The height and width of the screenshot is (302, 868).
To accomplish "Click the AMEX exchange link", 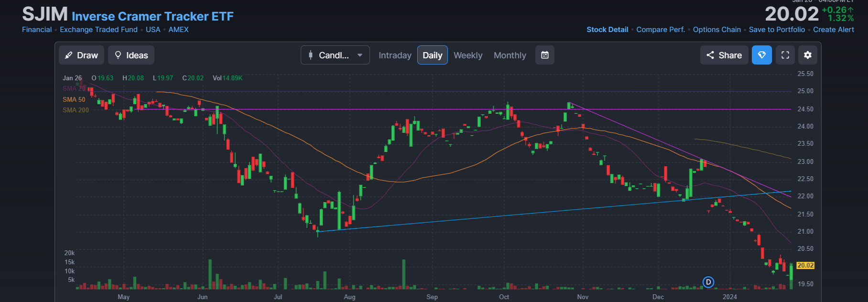I will [x=178, y=30].
